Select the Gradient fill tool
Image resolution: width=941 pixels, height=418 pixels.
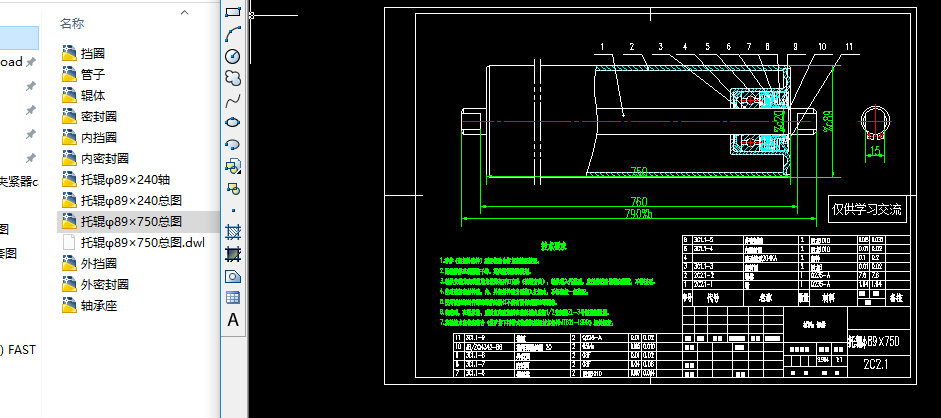(x=233, y=254)
